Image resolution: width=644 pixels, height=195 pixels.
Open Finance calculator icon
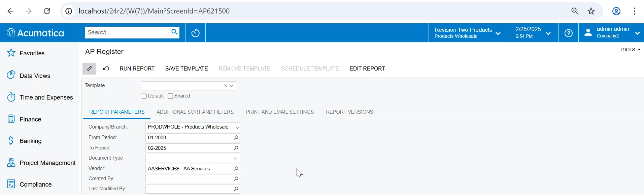pos(11,119)
